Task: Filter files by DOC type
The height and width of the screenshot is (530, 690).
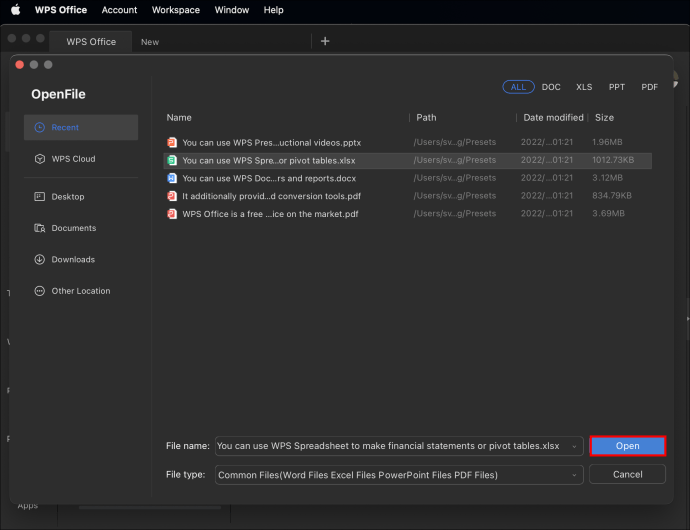Action: pos(551,87)
